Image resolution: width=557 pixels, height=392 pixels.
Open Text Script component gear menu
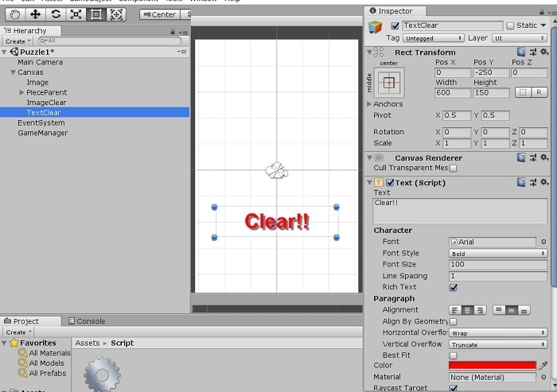544,183
